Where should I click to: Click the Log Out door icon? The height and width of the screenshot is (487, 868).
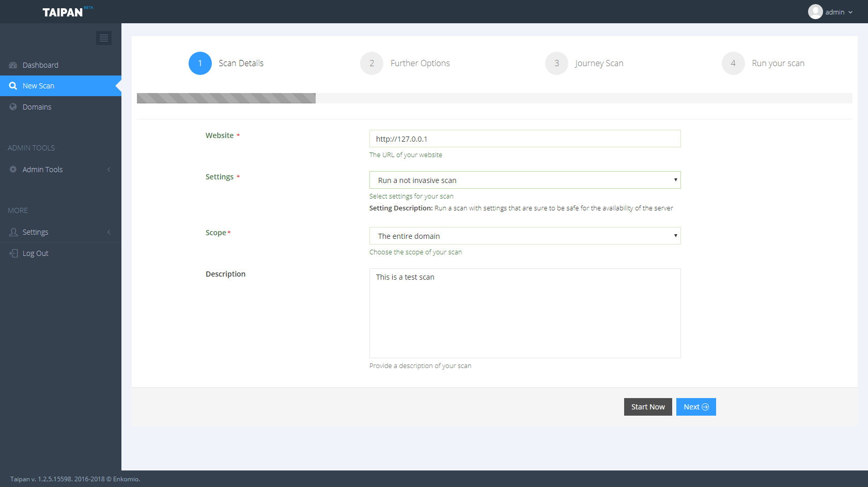click(13, 253)
